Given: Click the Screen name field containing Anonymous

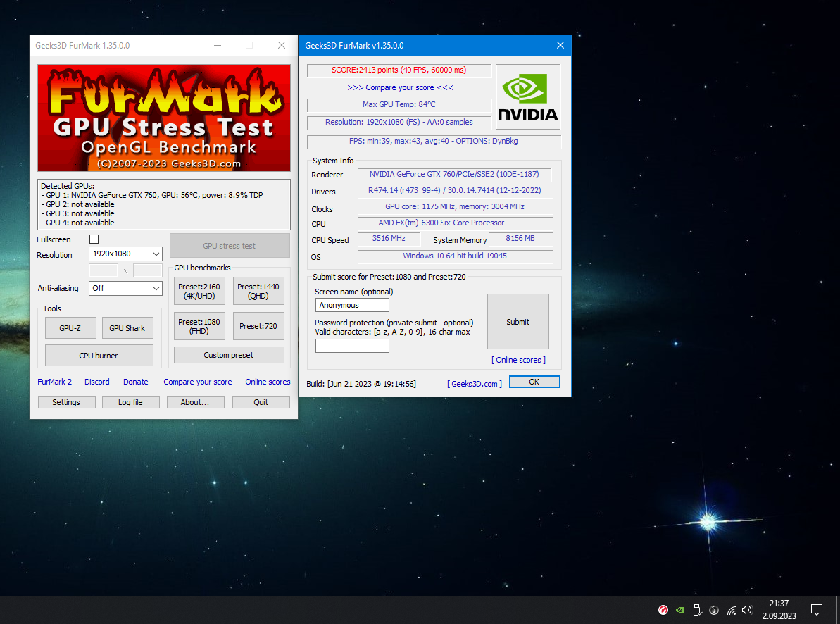Looking at the screenshot, I should [x=352, y=305].
